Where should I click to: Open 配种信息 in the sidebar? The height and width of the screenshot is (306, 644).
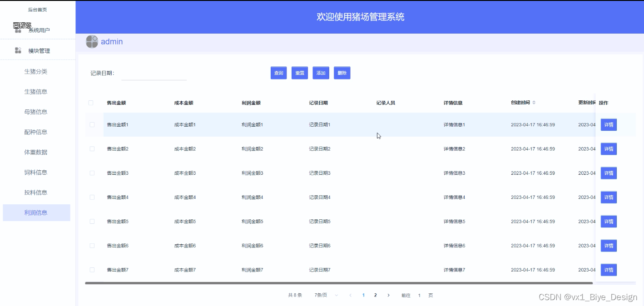click(36, 132)
